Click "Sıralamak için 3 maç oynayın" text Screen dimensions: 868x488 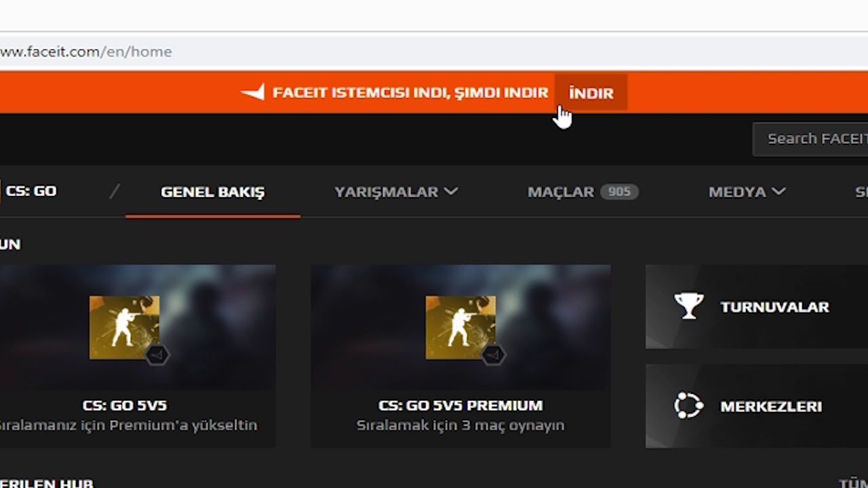coord(460,426)
